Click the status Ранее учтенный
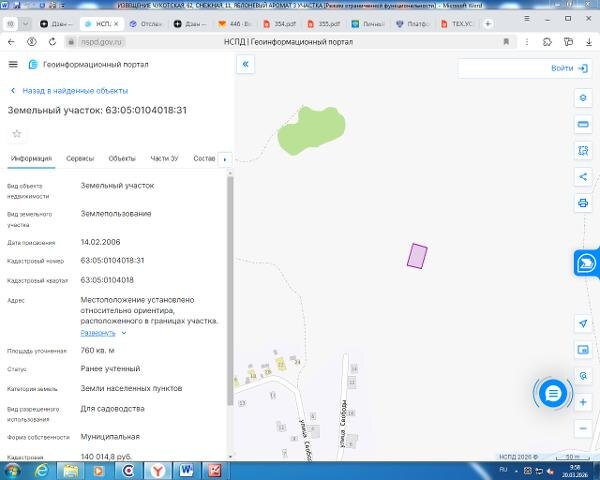This screenshot has height=480, width=600. pyautogui.click(x=110, y=369)
